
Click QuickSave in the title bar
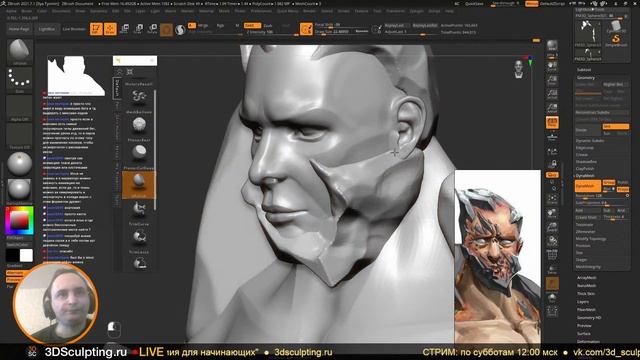coord(474,4)
